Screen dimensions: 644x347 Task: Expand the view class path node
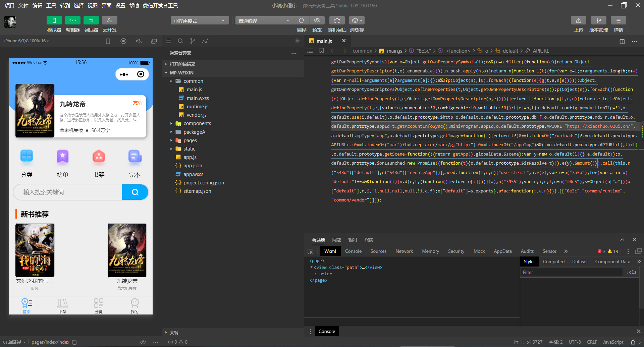coord(312,267)
